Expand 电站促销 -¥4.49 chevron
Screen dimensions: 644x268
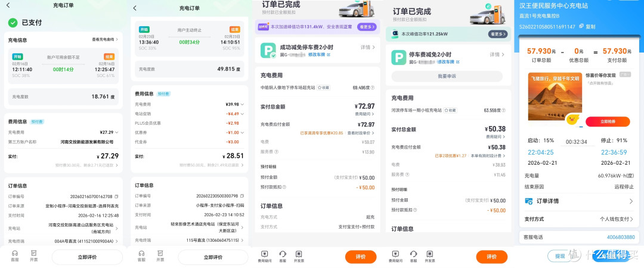pos(242,114)
